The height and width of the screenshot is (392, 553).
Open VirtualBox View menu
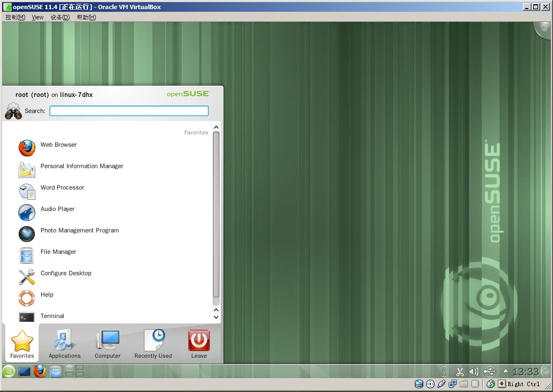coord(38,17)
